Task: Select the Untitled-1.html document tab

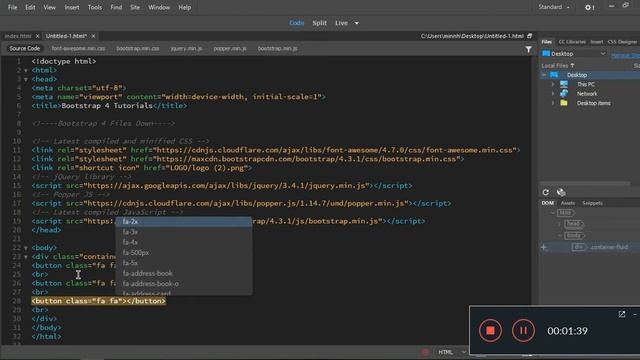Action: (67, 36)
